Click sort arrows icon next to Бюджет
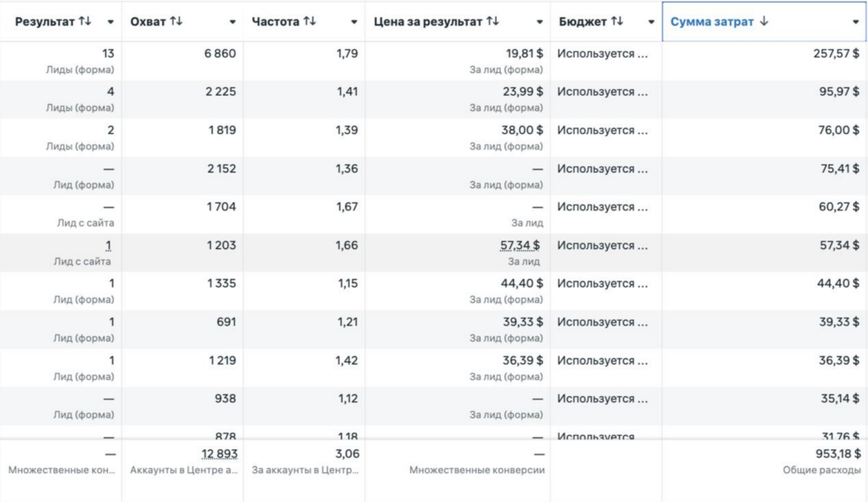Viewport: 868px width, 502px height. 617,21
